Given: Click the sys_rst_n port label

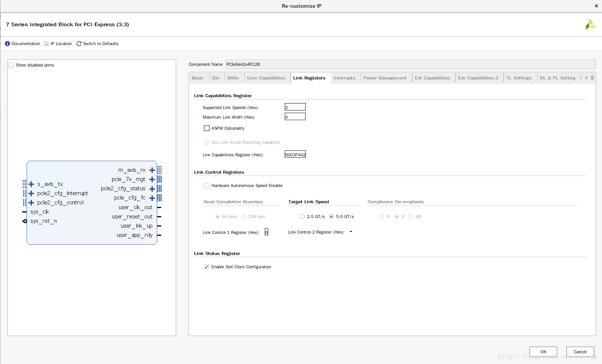Looking at the screenshot, I should (44, 221).
